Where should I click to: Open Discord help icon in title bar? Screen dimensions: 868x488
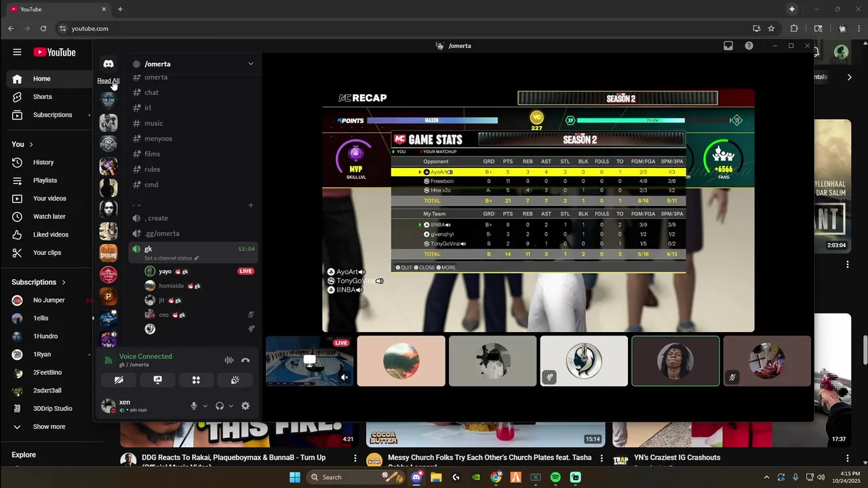749,45
